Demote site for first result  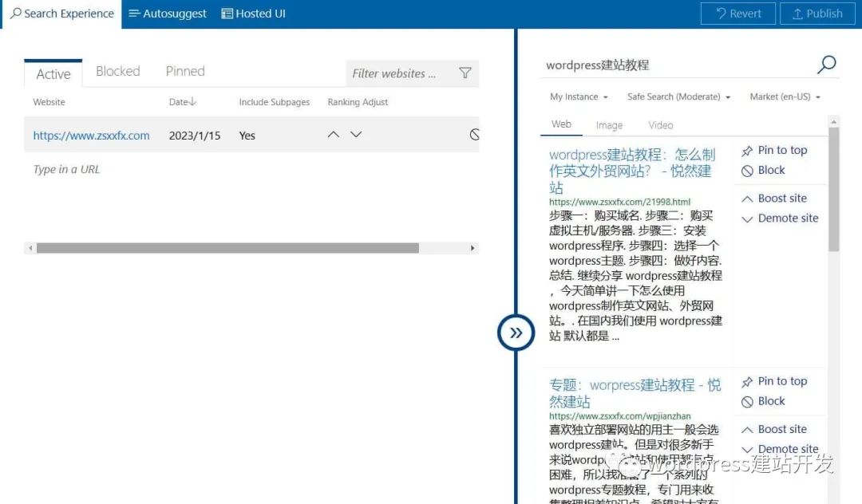[780, 219]
